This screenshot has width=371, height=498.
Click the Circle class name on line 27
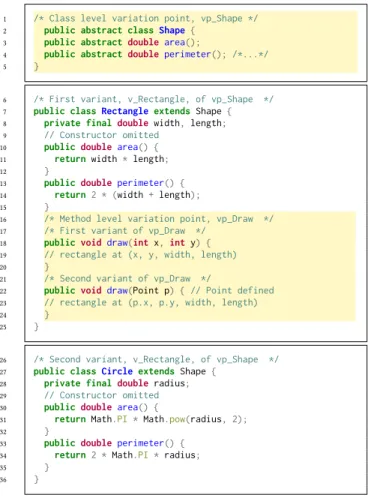point(117,371)
